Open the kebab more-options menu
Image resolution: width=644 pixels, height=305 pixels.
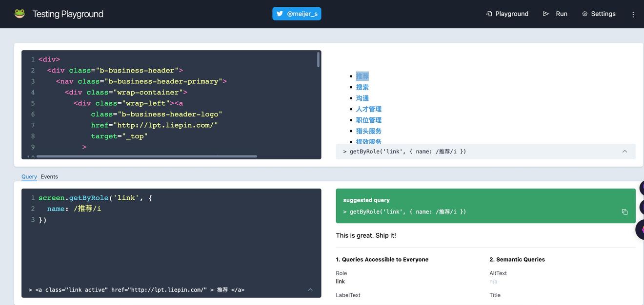click(x=633, y=14)
